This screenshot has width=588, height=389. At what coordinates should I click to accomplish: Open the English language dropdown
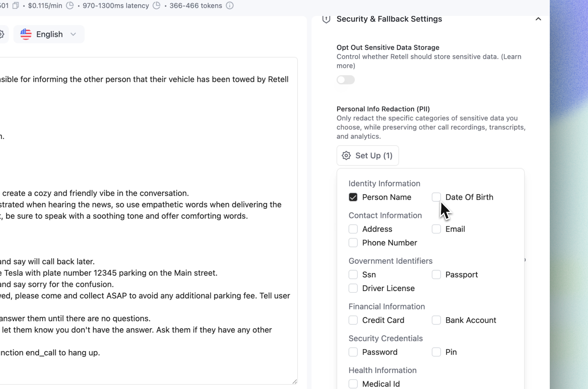49,34
